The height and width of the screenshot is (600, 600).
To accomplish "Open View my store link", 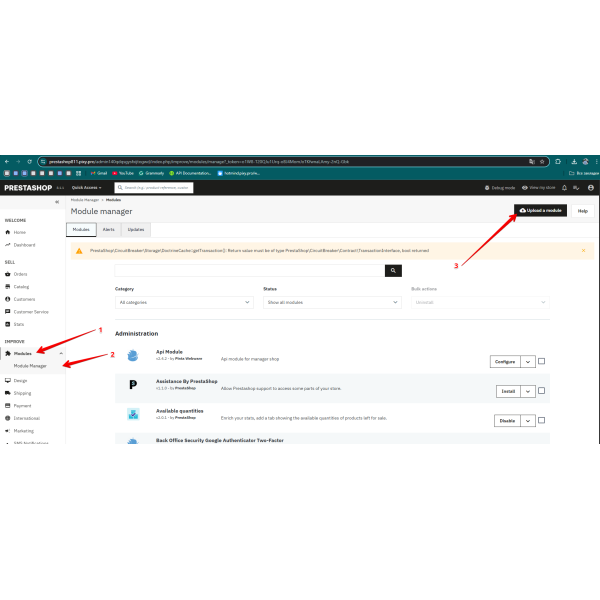I will (538, 188).
